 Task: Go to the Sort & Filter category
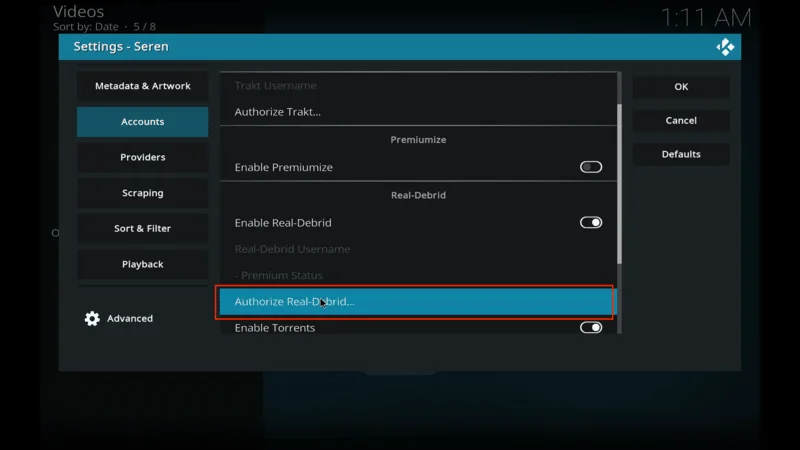point(142,228)
